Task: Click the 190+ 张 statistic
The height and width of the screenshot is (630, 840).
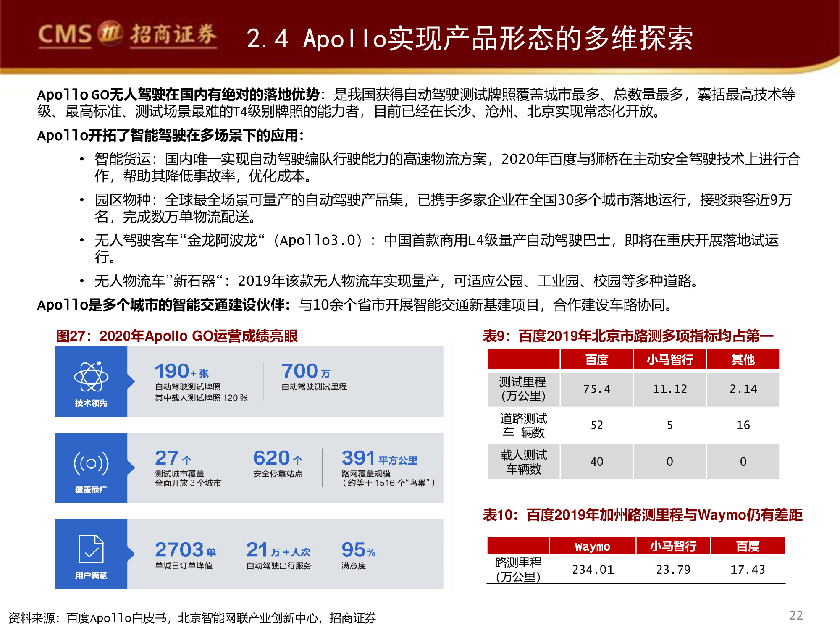Action: tap(182, 371)
